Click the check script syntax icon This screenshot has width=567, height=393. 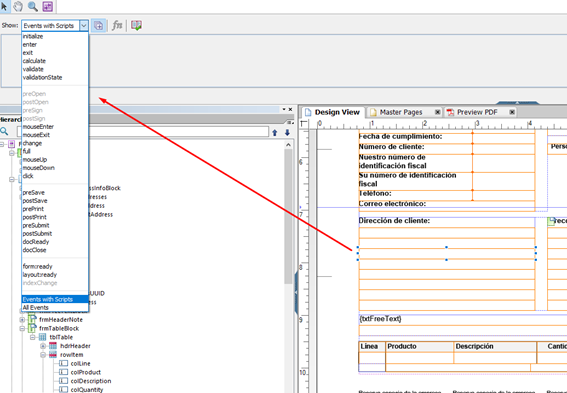point(136,25)
